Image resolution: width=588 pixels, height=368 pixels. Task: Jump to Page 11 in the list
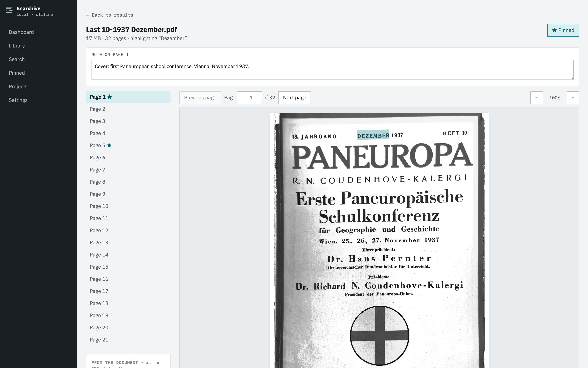click(x=128, y=218)
